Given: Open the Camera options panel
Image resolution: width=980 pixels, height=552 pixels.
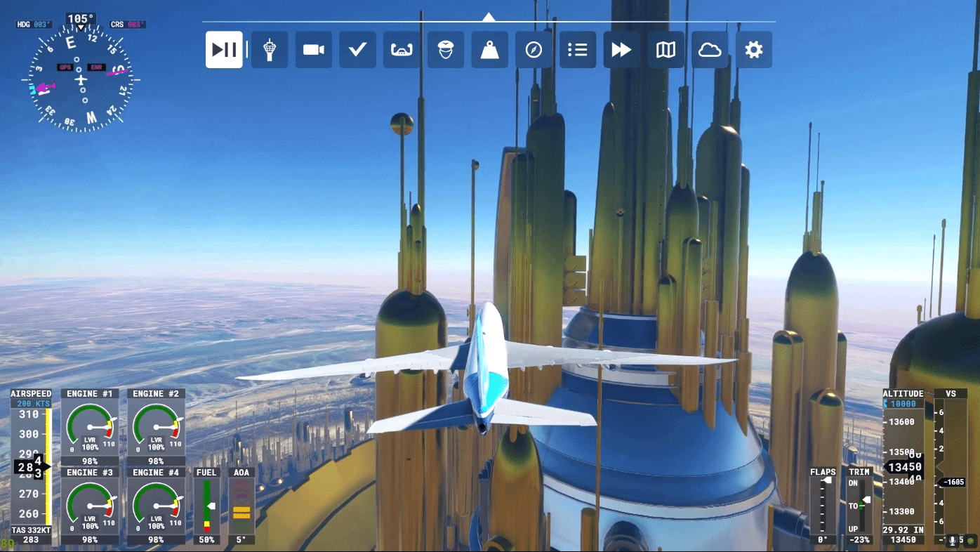Looking at the screenshot, I should 314,50.
